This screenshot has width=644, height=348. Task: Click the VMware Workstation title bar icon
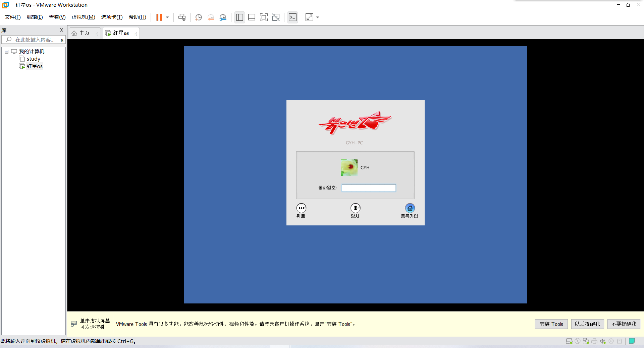[5, 5]
